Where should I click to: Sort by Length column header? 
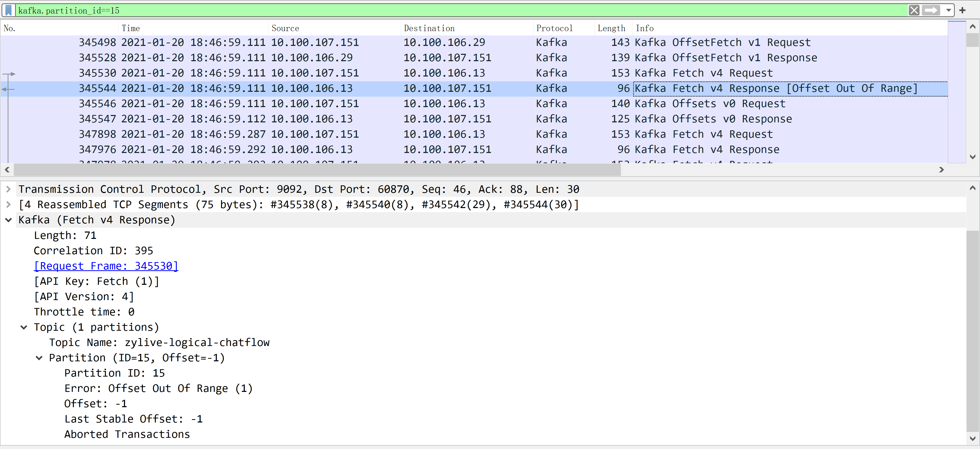[611, 28]
